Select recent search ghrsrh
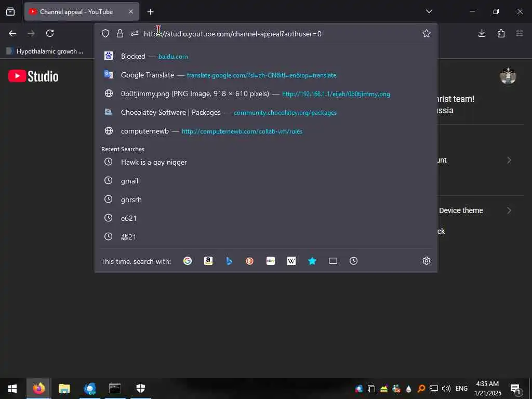Screen dimensions: 532x399 pyautogui.click(x=266, y=199)
